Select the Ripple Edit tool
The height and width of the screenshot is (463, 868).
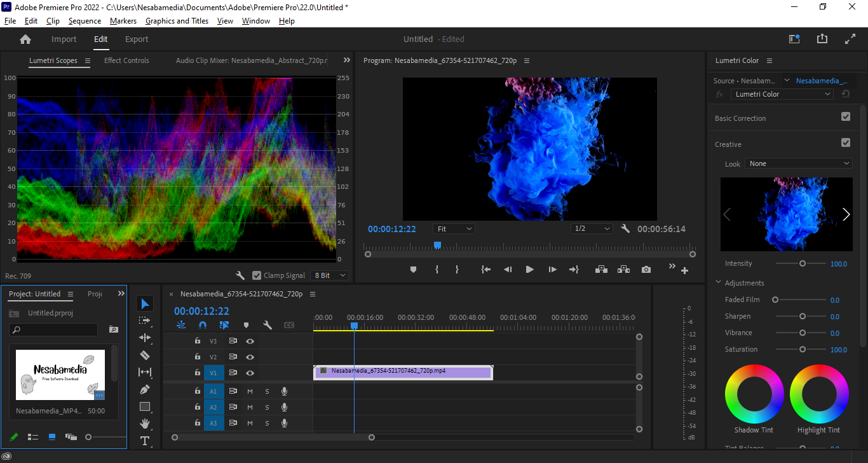[x=145, y=338]
